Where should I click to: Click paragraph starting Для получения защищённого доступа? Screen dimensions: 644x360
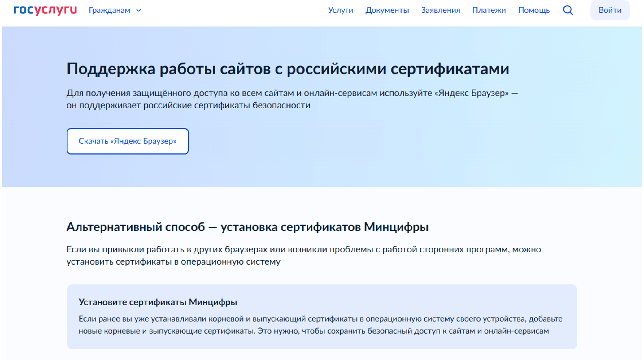point(292,99)
